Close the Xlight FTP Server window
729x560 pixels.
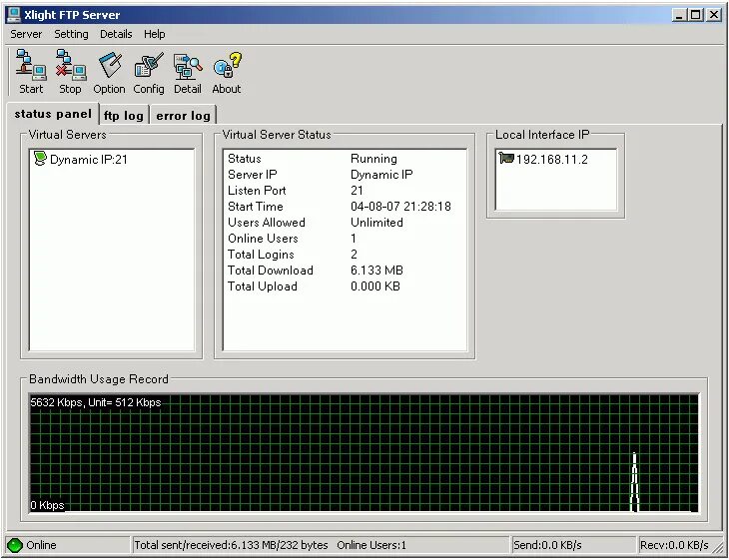pyautogui.click(x=714, y=15)
